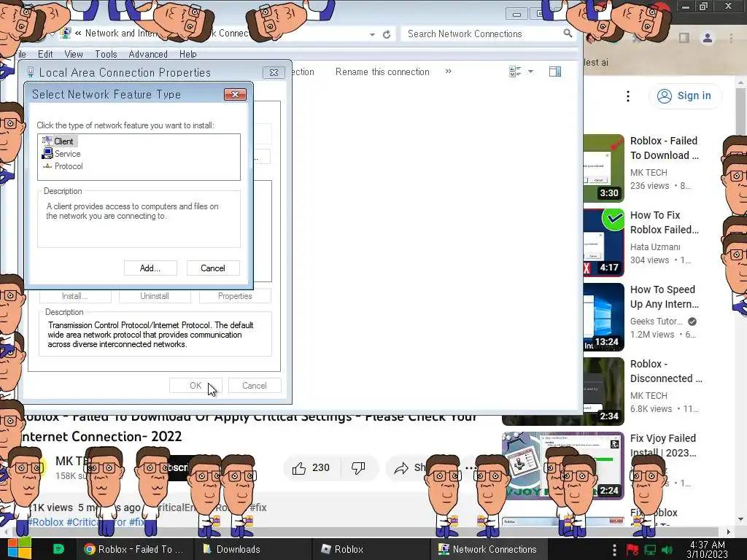The width and height of the screenshot is (747, 560).
Task: Click the red flag tray icon
Action: pyautogui.click(x=632, y=550)
